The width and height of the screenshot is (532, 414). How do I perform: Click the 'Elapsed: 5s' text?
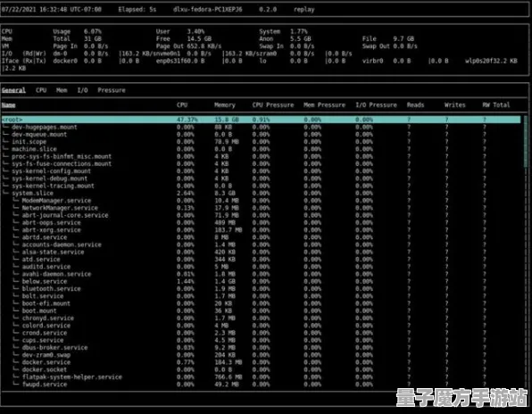click(137, 10)
